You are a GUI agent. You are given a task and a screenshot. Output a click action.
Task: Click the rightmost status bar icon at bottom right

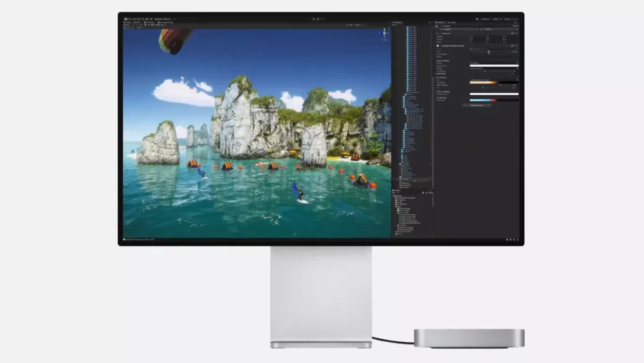[x=517, y=240]
